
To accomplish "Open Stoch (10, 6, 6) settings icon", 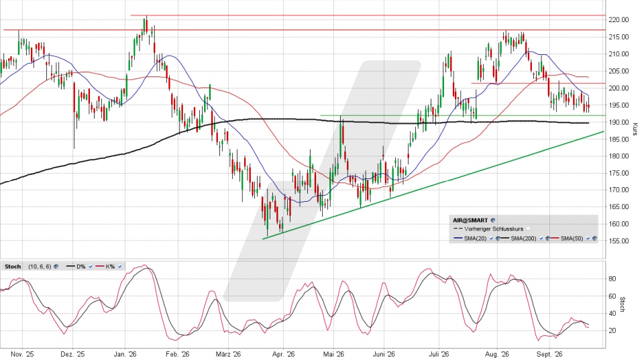I will (x=56, y=266).
